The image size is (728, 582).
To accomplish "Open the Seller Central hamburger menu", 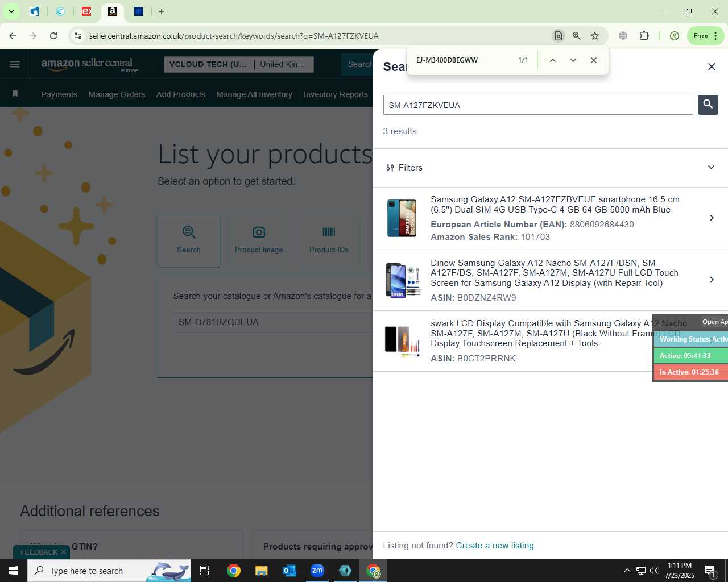I will pyautogui.click(x=15, y=64).
